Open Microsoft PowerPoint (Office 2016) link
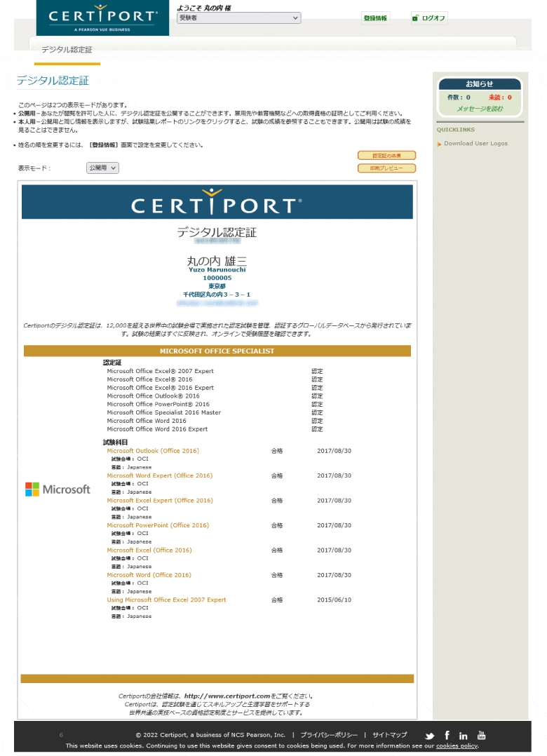Viewport: 547px width, 756px height. pos(158,525)
